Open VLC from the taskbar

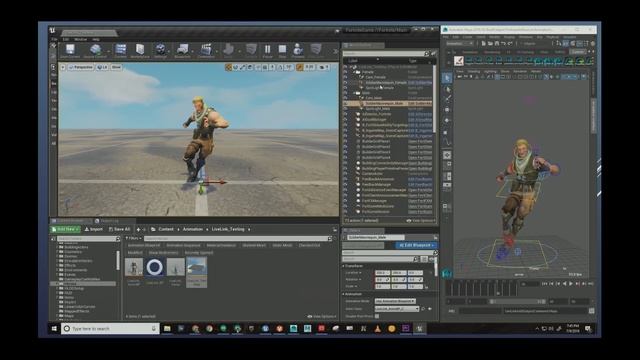(x=378, y=328)
